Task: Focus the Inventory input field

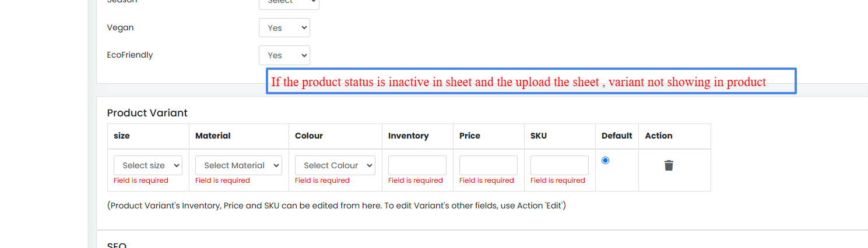Action: [x=417, y=165]
